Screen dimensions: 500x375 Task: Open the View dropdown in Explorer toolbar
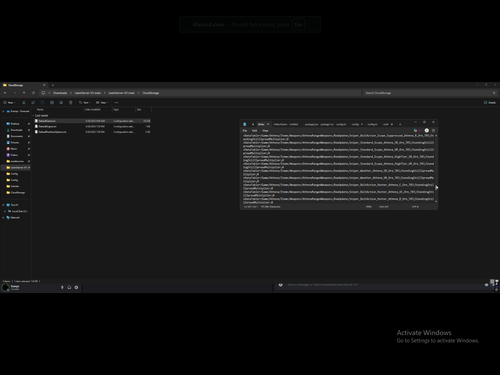(x=102, y=103)
